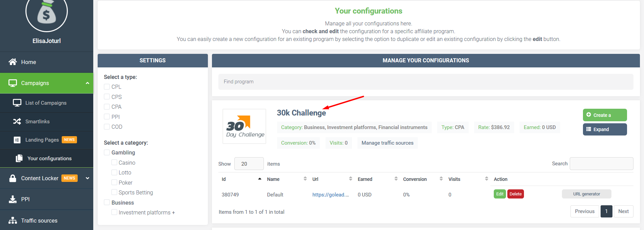The height and width of the screenshot is (230, 644).
Task: Check the Gambling category checkbox
Action: tap(107, 152)
